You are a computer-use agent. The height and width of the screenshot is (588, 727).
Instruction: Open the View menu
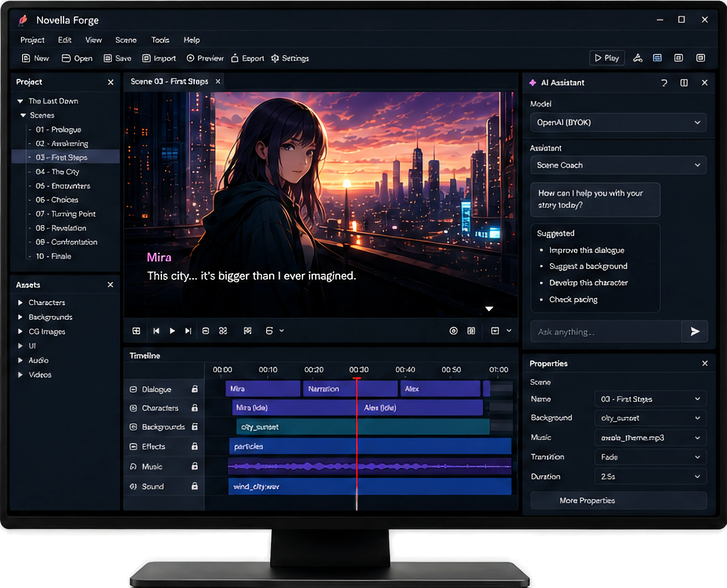click(93, 40)
